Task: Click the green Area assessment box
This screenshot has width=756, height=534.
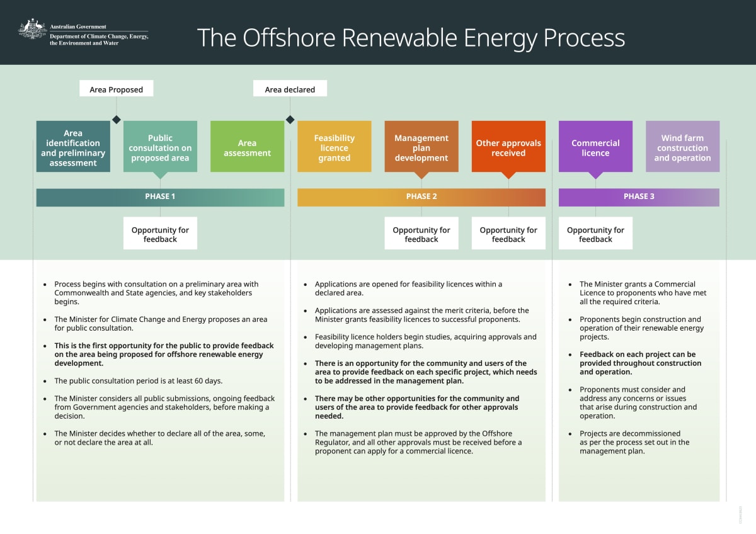Action: point(247,147)
